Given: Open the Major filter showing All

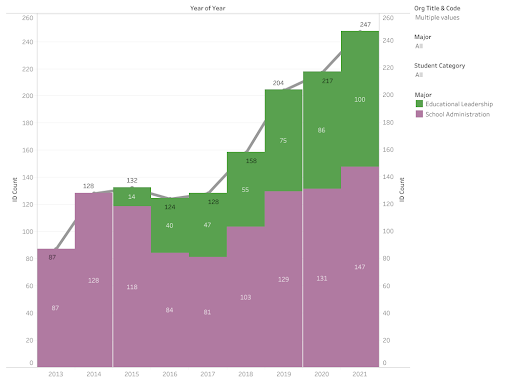Looking at the screenshot, I should 419,46.
